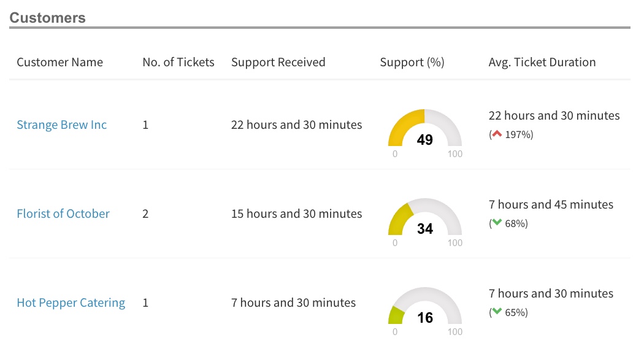This screenshot has width=644, height=354.
Task: Open the Strange Brew Inc customer link
Action: tap(62, 125)
